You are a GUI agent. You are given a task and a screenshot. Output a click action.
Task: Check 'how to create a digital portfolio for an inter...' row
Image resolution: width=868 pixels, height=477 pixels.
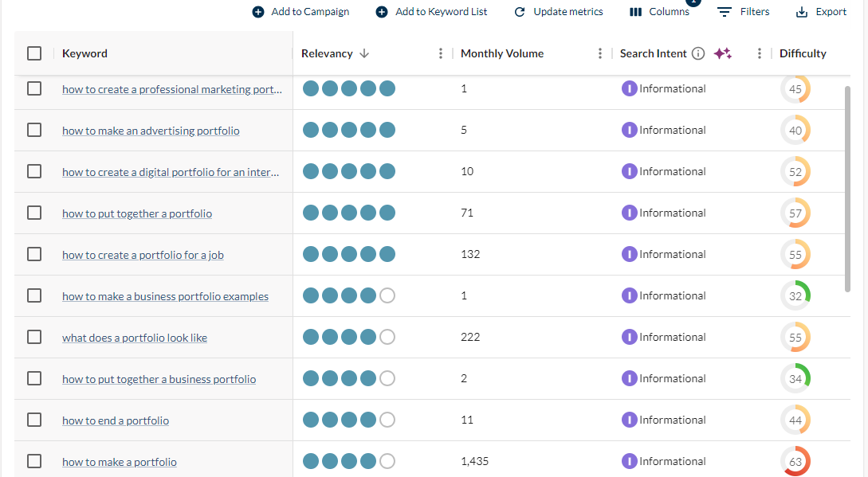34,171
